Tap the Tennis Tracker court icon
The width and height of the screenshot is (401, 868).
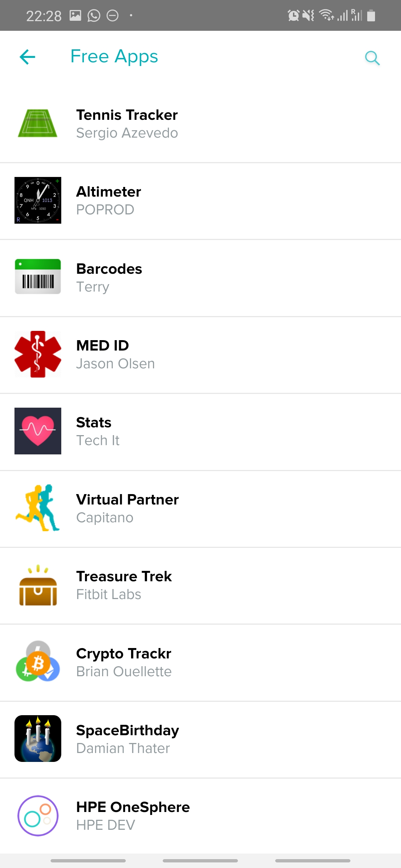pyautogui.click(x=38, y=124)
